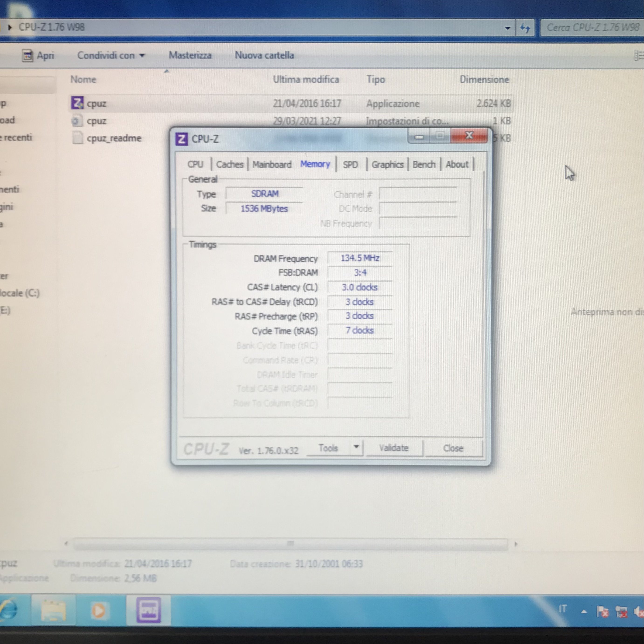
Task: Click the Validate button
Action: 394,448
